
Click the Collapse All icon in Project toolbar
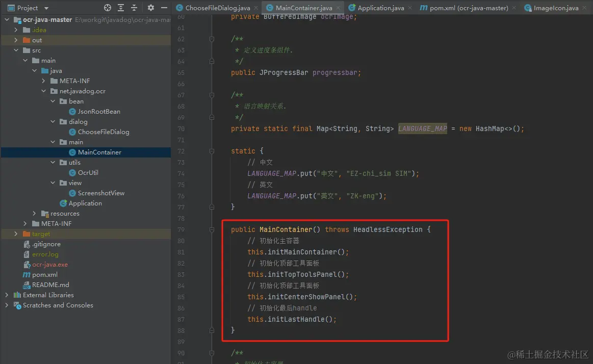coord(134,8)
